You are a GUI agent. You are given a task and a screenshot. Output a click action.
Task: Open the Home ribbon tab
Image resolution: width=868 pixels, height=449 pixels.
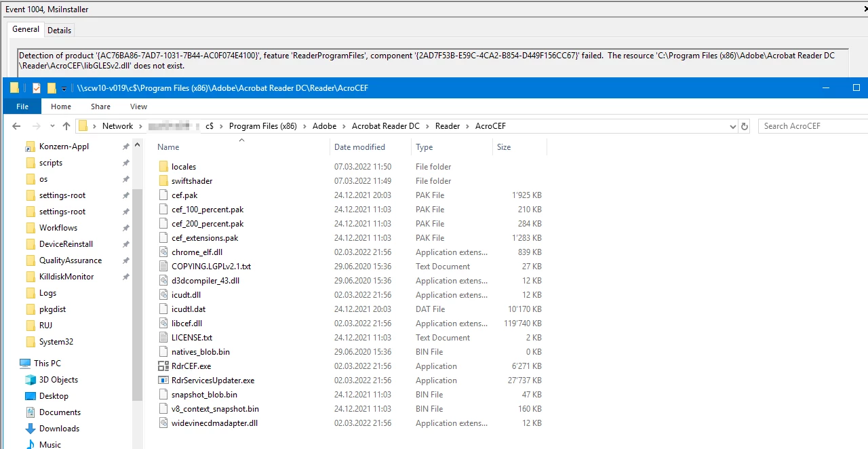point(61,106)
